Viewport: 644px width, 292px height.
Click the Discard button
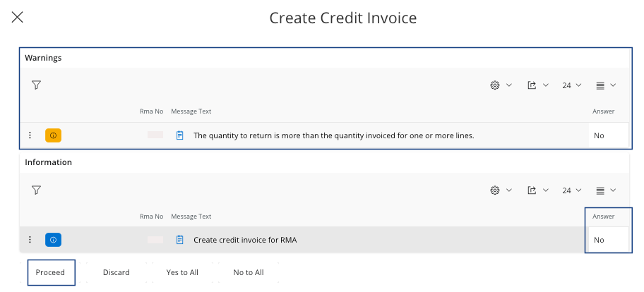[x=116, y=272]
